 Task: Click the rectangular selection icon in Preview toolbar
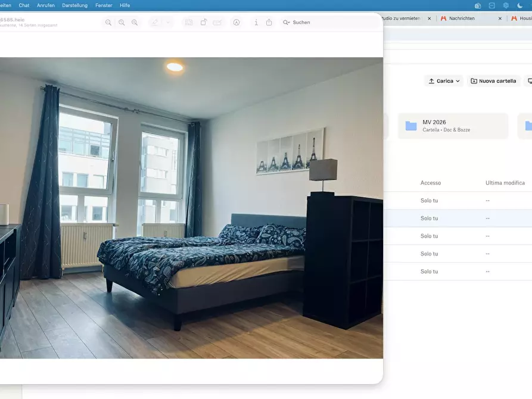tap(189, 23)
